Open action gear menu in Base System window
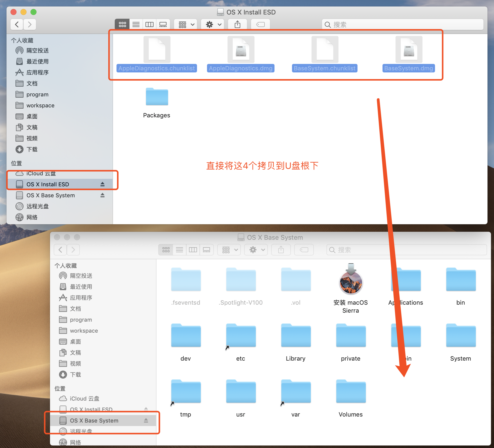 (x=256, y=250)
